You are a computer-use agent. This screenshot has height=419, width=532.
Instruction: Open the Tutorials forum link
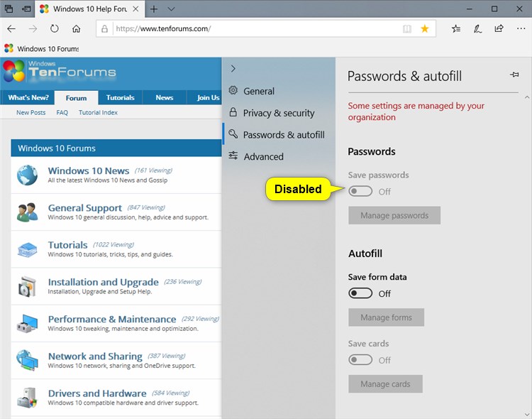(x=67, y=245)
